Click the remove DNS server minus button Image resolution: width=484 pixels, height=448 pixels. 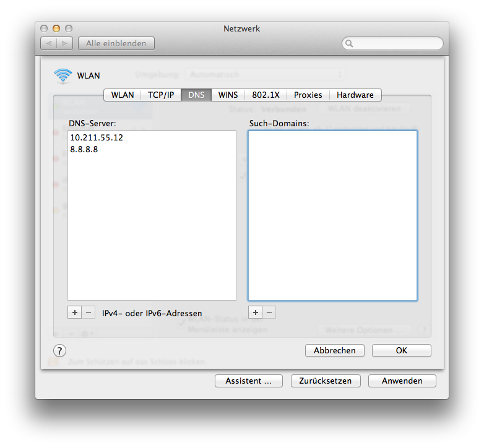click(89, 312)
